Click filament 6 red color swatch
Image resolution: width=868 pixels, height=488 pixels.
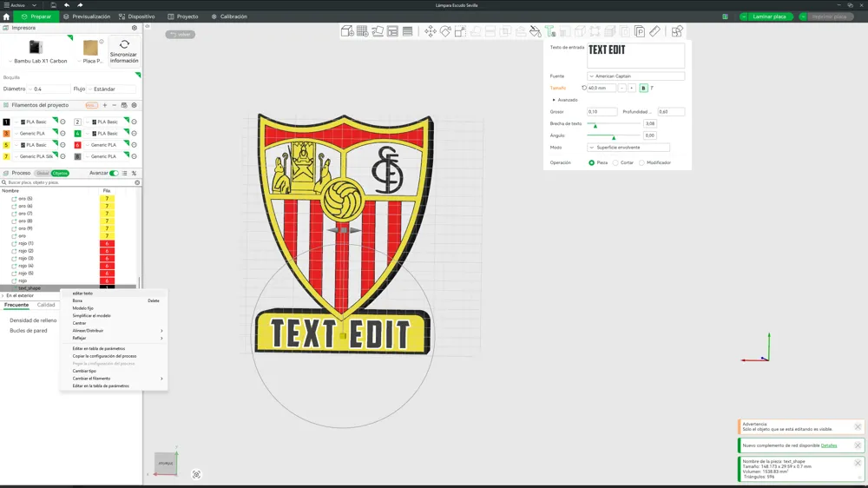coord(77,145)
